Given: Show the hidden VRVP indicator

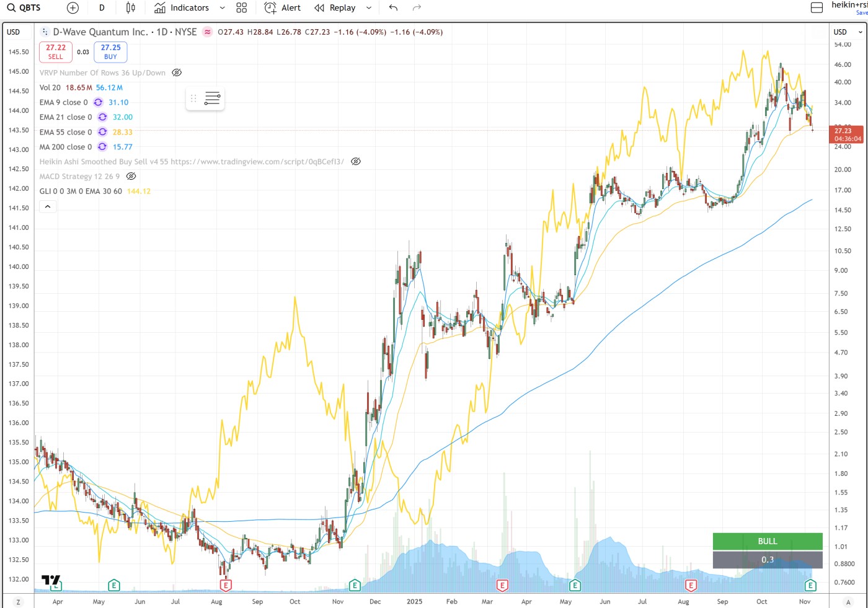Looking at the screenshot, I should (177, 73).
